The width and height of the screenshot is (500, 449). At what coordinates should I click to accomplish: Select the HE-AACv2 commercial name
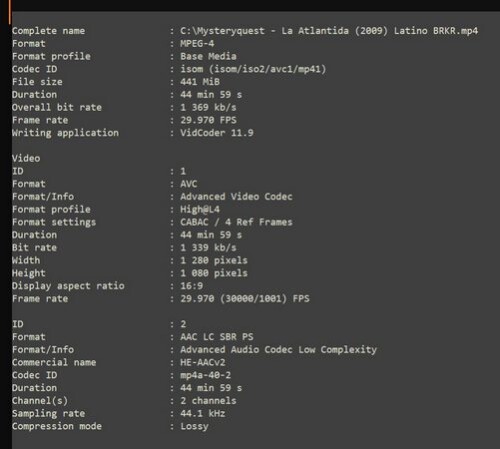[x=203, y=362]
